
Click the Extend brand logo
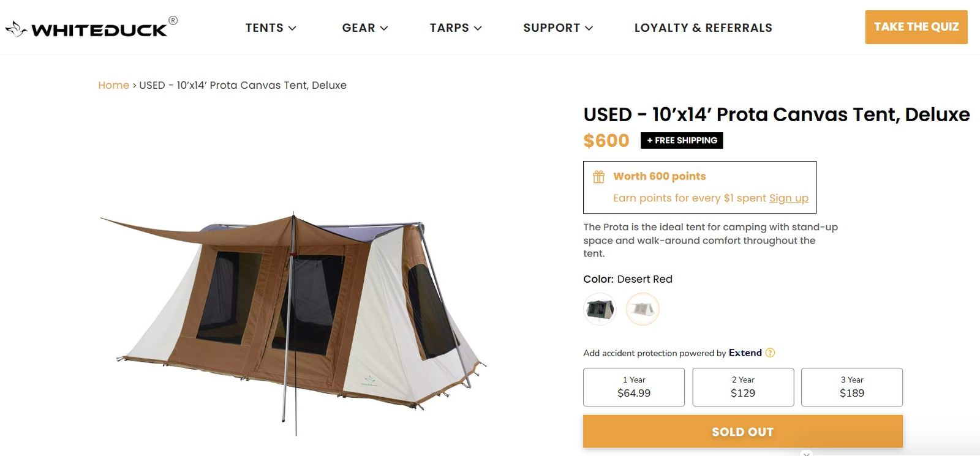[x=745, y=353]
